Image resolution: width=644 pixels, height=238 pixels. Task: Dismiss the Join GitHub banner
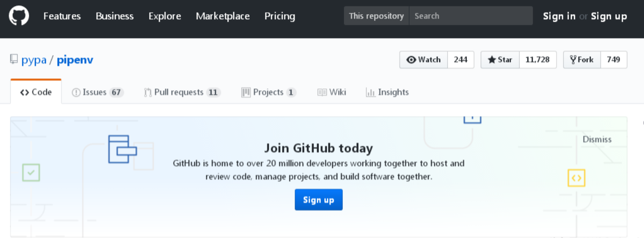click(x=597, y=139)
